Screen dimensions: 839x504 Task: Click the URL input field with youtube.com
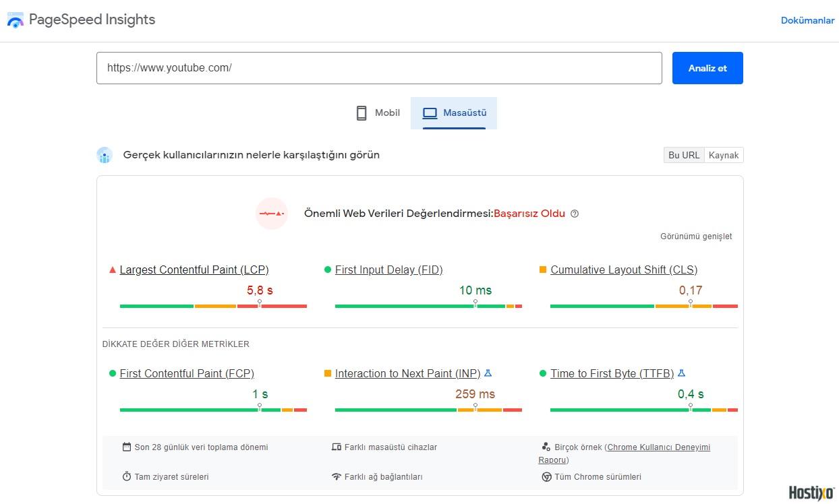pos(379,68)
